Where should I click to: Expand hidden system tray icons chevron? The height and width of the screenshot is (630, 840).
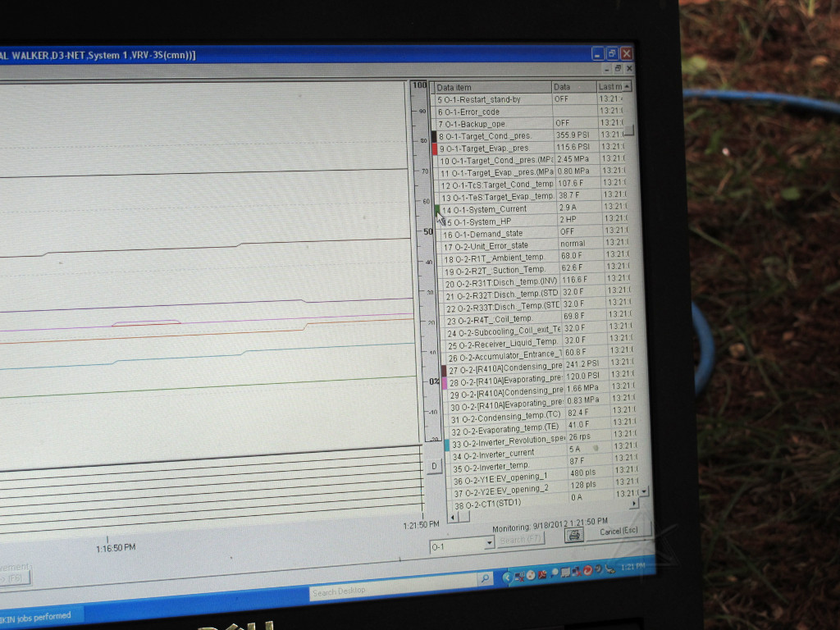click(x=507, y=577)
